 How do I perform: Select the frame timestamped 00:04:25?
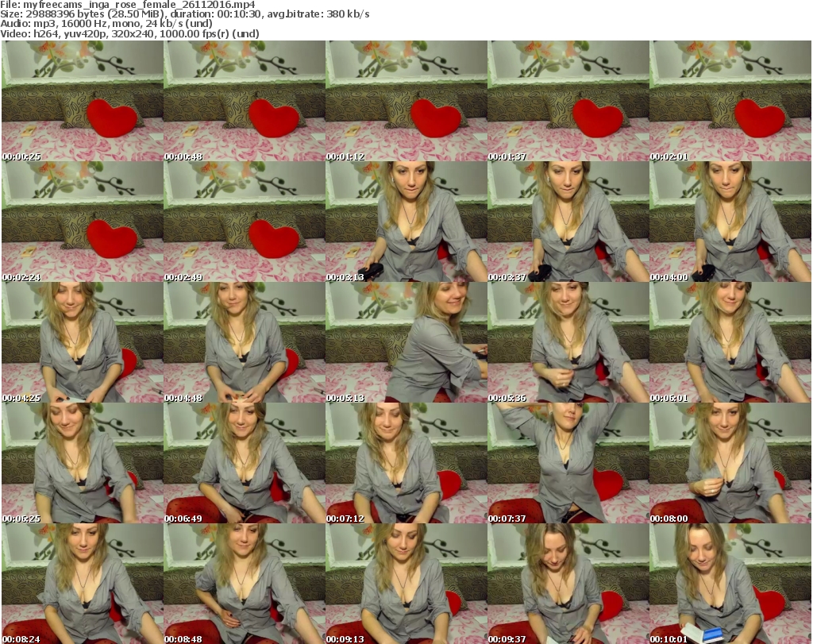tap(82, 342)
